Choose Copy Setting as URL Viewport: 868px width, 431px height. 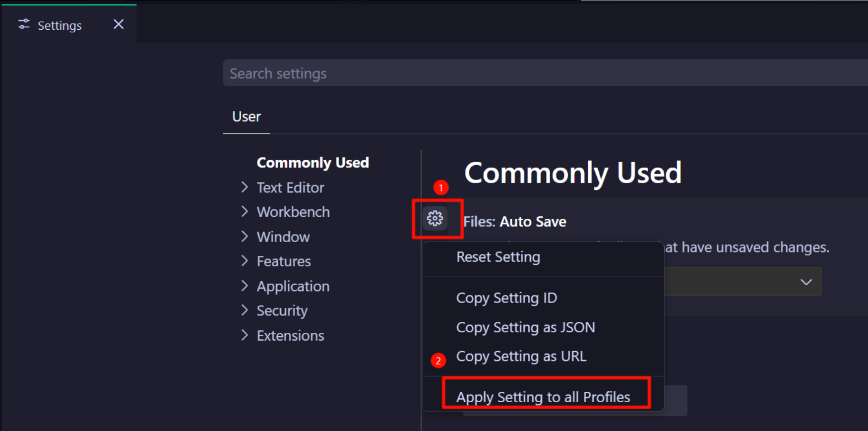click(521, 356)
